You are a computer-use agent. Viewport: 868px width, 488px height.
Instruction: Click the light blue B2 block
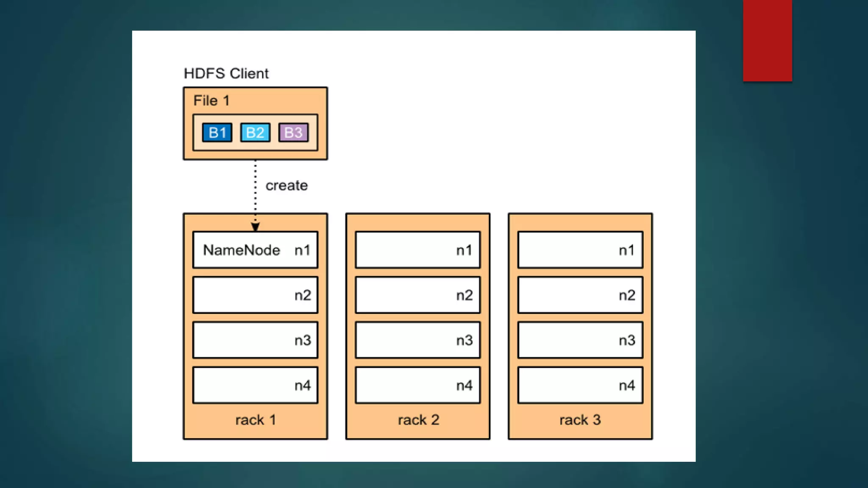click(x=255, y=133)
